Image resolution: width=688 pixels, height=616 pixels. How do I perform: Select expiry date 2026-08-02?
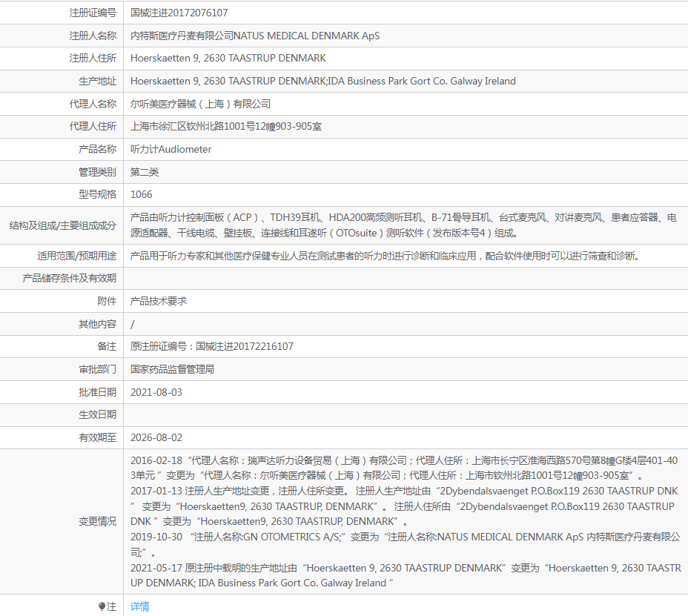point(156,437)
